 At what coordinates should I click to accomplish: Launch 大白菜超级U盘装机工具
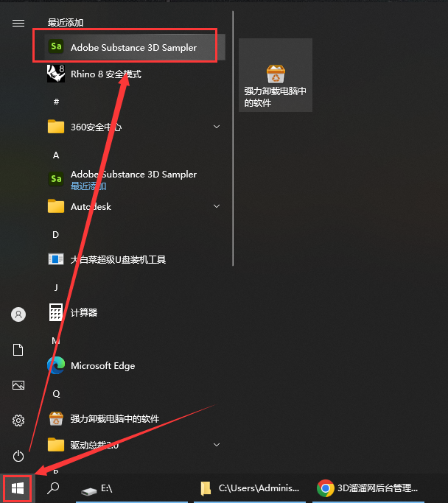pos(135,259)
